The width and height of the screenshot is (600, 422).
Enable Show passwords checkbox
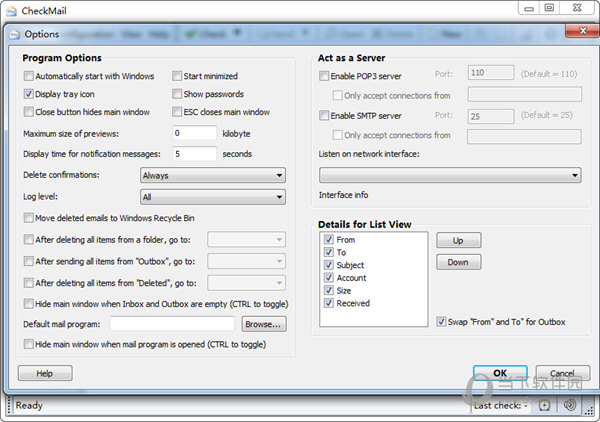[177, 94]
